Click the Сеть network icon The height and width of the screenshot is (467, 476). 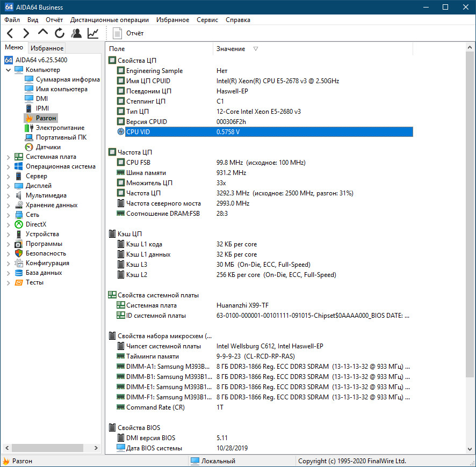click(19, 215)
